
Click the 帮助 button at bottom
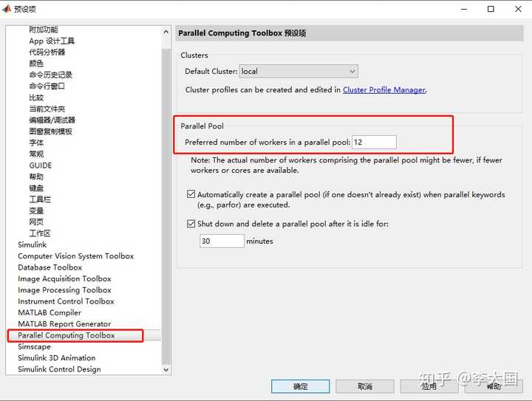pos(494,386)
